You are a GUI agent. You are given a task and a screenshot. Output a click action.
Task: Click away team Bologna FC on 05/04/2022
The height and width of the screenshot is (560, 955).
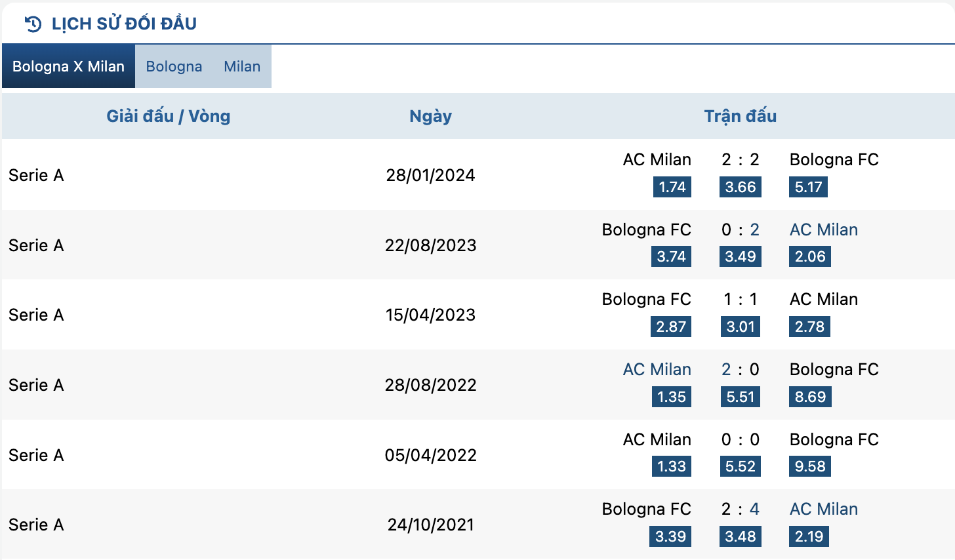834,439
